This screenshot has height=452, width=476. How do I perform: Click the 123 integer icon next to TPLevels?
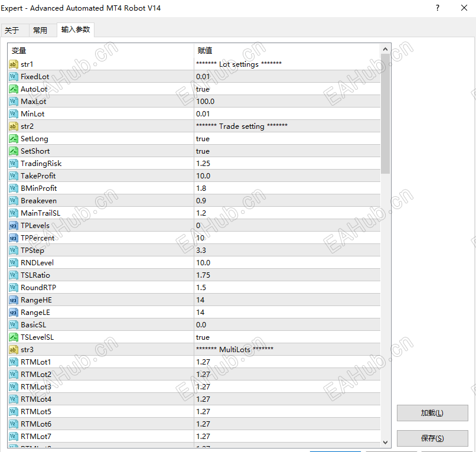tap(13, 225)
